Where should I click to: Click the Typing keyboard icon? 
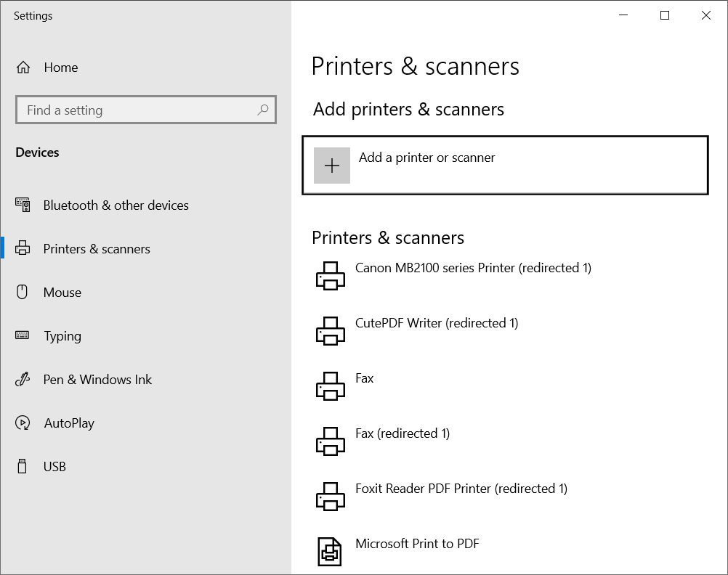point(23,335)
